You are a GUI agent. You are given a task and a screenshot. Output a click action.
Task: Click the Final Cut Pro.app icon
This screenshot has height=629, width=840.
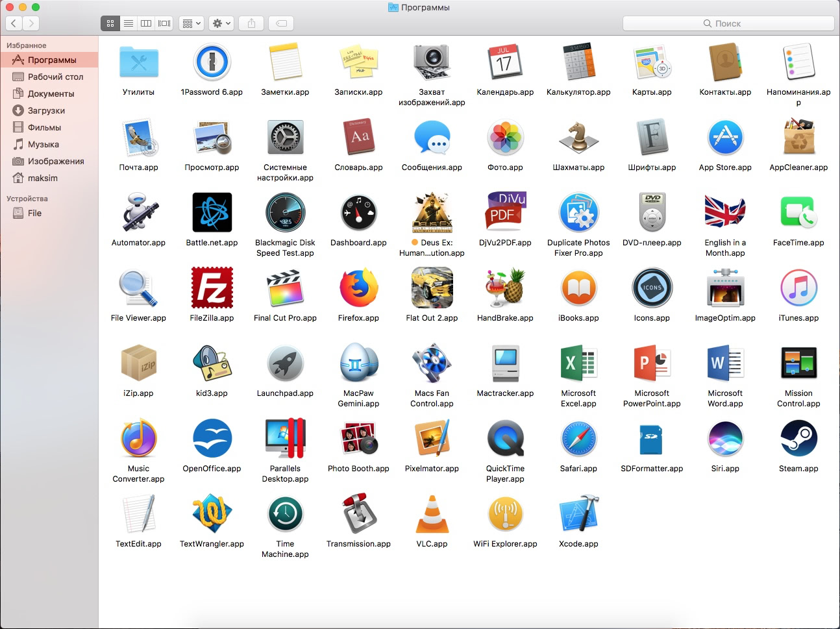pos(285,288)
